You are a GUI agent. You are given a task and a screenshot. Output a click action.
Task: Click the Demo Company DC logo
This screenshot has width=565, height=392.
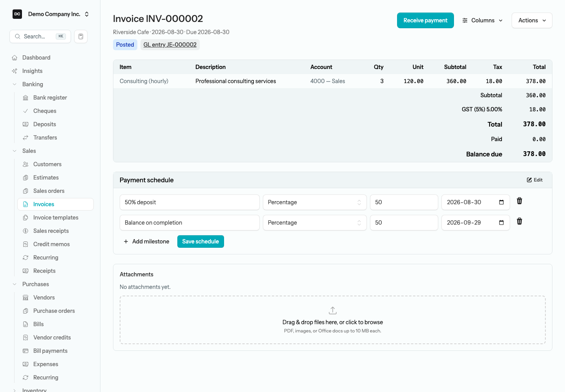tap(17, 14)
